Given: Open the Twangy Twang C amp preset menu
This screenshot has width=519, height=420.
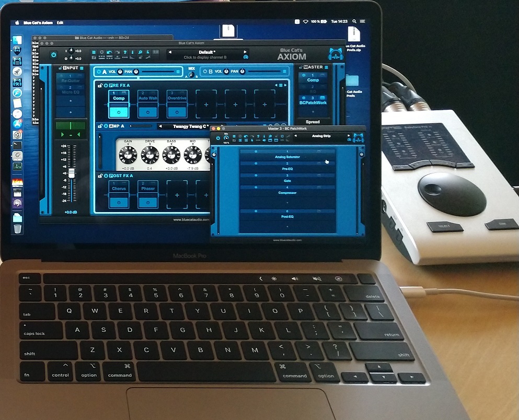Looking at the screenshot, I should click(191, 126).
